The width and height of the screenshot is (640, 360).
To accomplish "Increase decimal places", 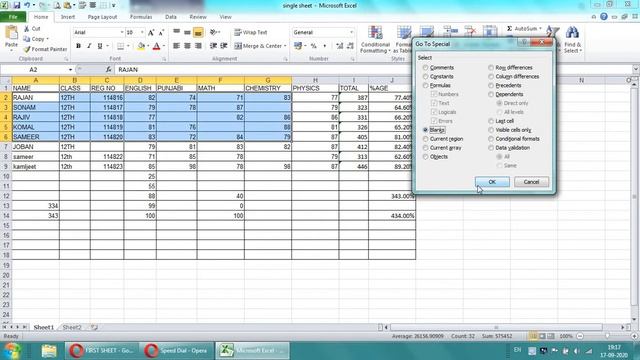I will [340, 46].
